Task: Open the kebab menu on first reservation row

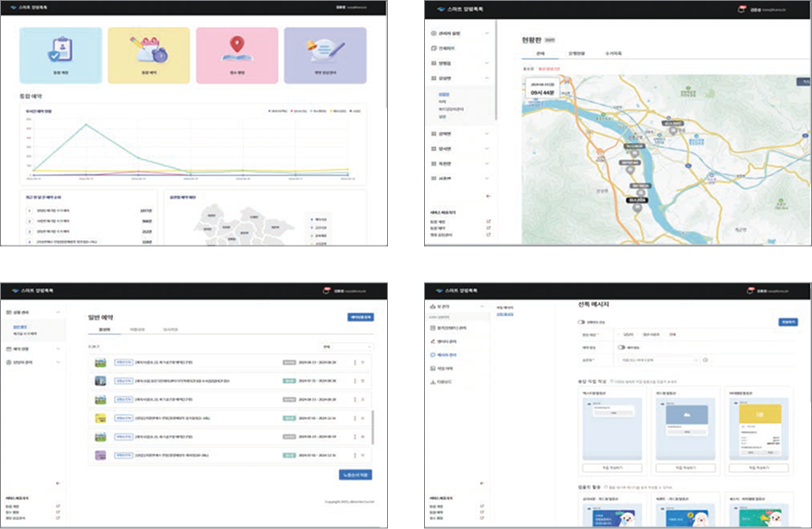Action: pos(355,362)
